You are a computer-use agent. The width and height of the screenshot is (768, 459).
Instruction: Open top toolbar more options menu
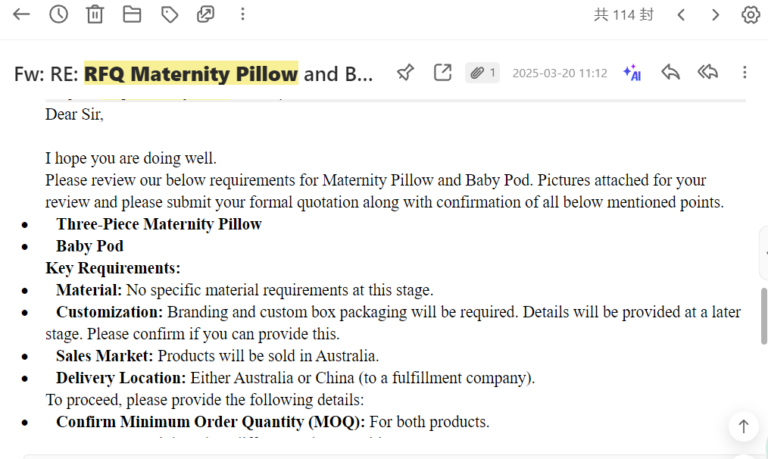click(243, 14)
